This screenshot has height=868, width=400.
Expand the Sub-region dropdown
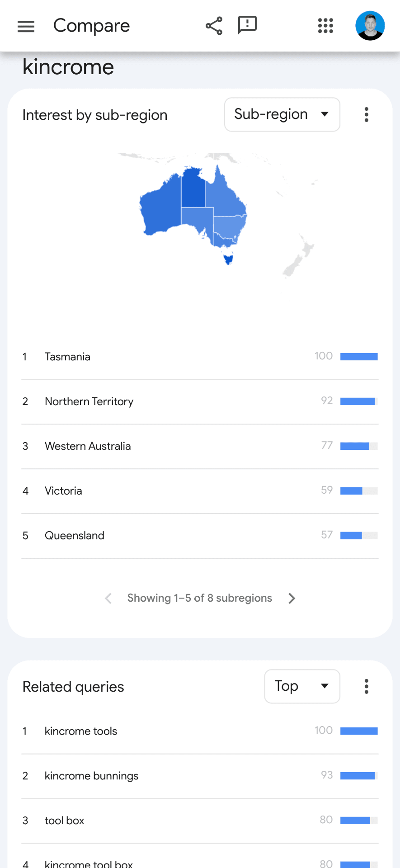point(282,114)
